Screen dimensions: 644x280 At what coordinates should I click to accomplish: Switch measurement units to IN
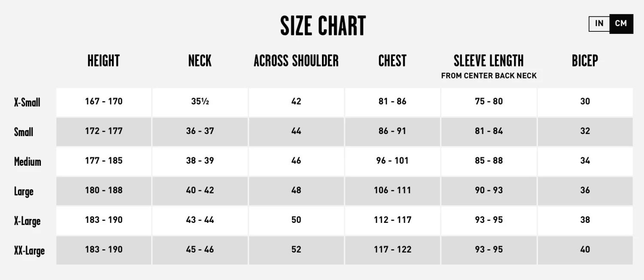(599, 24)
